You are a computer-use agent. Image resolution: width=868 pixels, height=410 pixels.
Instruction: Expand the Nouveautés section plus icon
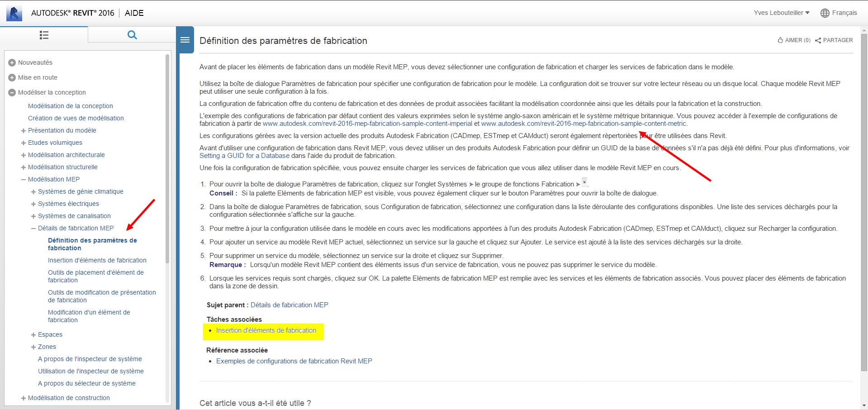point(12,63)
